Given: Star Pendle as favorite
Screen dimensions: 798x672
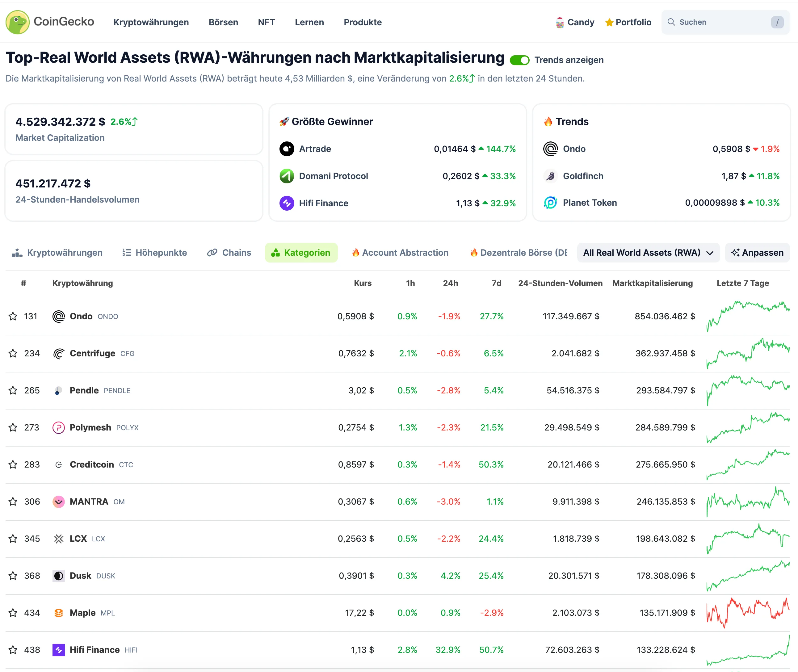Looking at the screenshot, I should click(13, 390).
